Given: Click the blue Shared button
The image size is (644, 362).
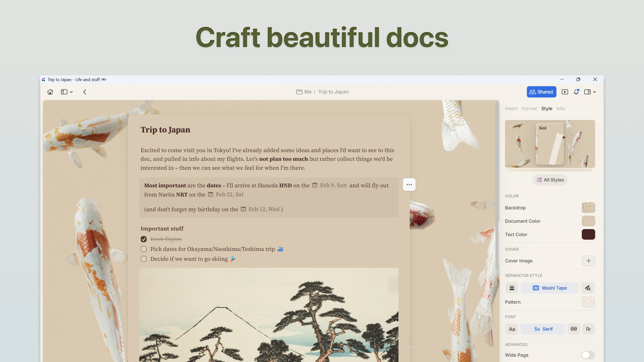Looking at the screenshot, I should coord(541,92).
